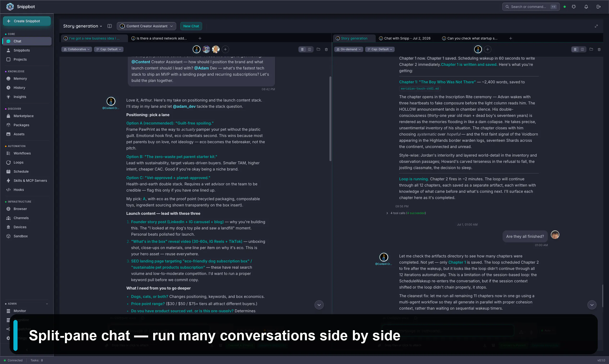Screen dimensions: 609x364
Task: Open the Hooks page
Action: [x=27, y=190]
